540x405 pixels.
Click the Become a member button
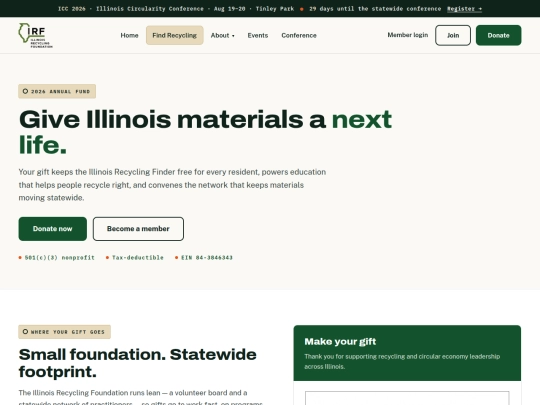pos(138,229)
